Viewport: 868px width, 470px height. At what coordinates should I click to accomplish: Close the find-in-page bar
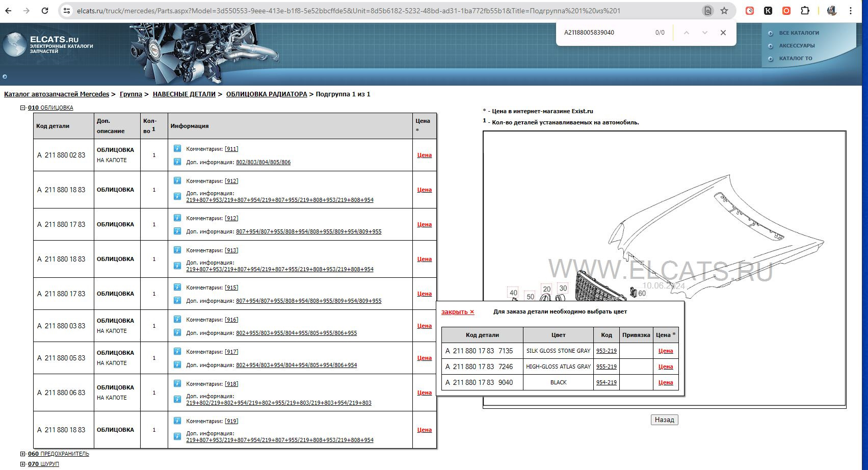click(x=723, y=33)
